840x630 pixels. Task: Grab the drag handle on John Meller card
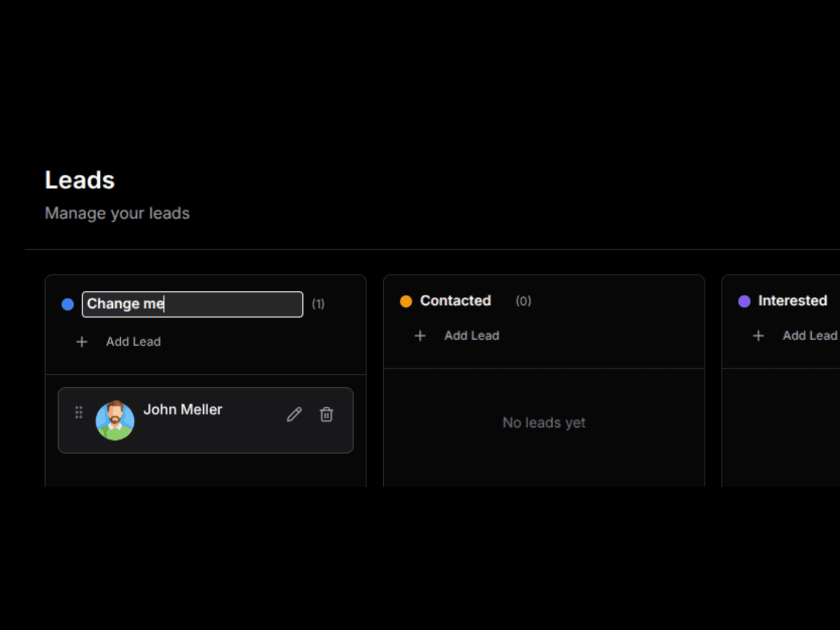coord(79,412)
